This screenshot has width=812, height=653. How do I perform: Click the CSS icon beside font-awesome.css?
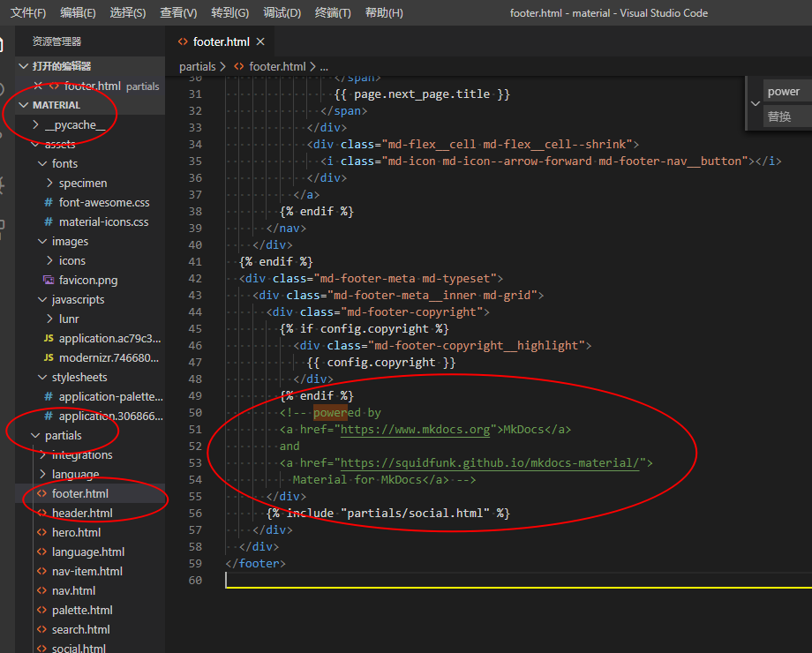[49, 202]
